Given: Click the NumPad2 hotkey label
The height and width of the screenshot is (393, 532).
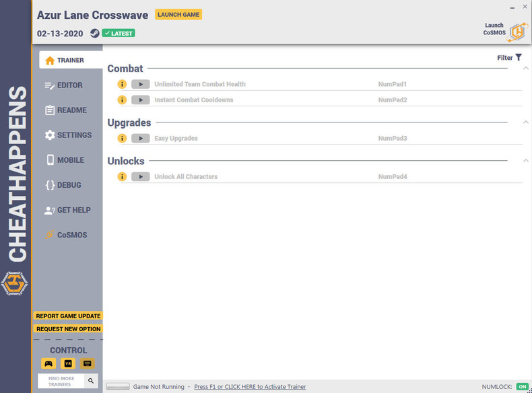Looking at the screenshot, I should [x=393, y=100].
